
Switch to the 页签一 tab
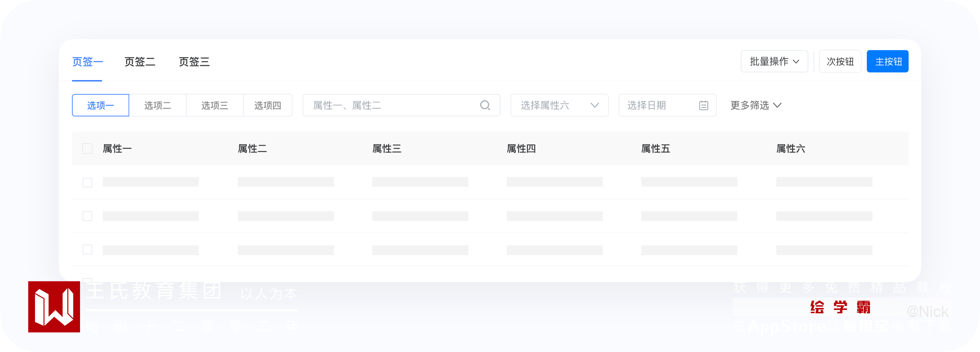[x=87, y=62]
